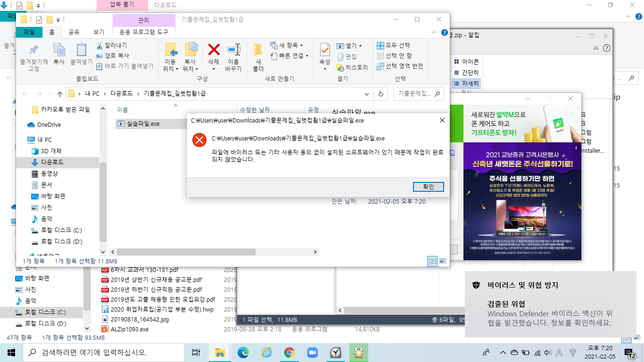Click the Pin to Quick Access (즐겨찾기에 고정) icon

point(33,50)
